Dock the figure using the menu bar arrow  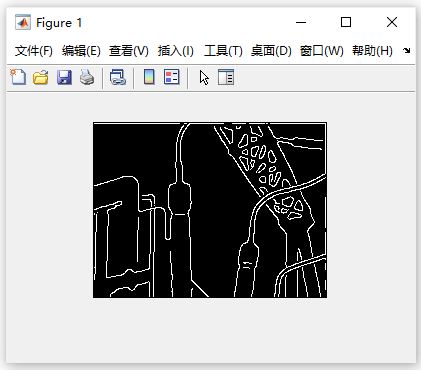(406, 51)
